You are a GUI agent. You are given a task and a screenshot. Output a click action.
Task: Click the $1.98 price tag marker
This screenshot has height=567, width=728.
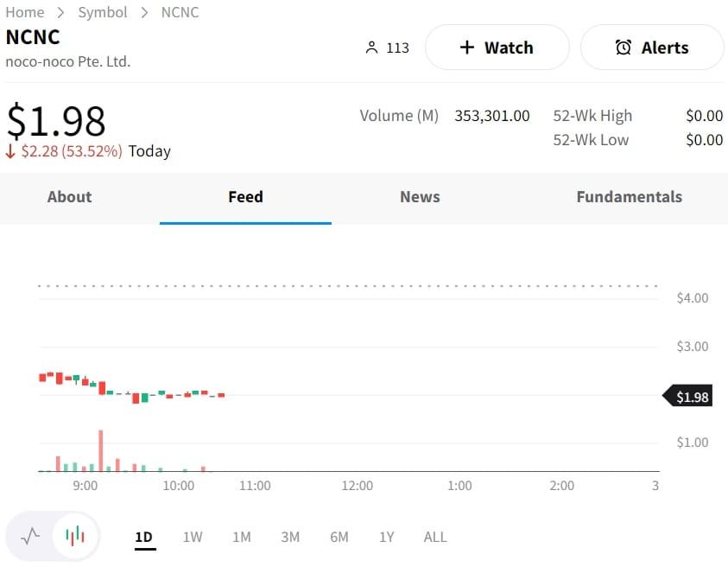click(x=688, y=397)
